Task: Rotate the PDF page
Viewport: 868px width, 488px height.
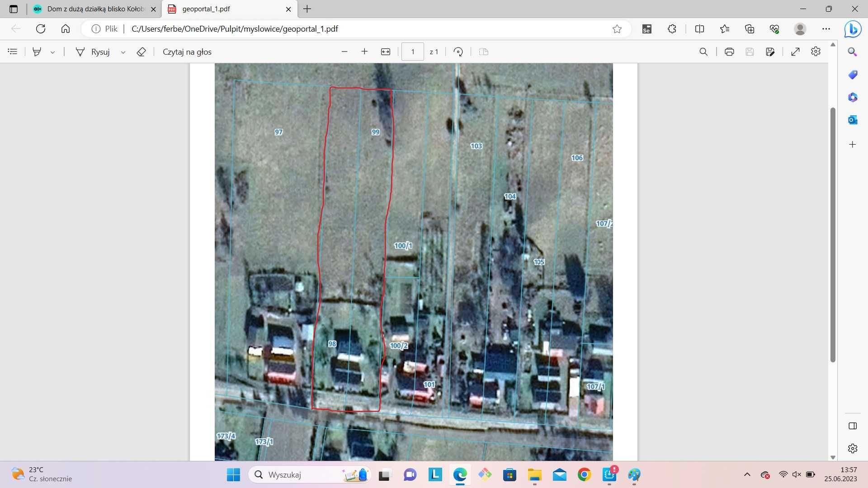Action: click(x=458, y=52)
